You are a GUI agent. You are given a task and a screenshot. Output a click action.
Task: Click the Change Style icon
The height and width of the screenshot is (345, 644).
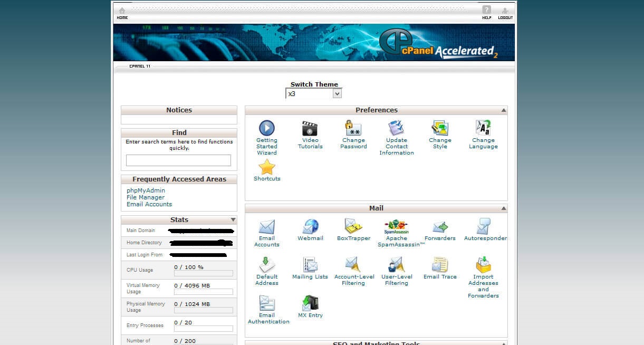tap(440, 128)
